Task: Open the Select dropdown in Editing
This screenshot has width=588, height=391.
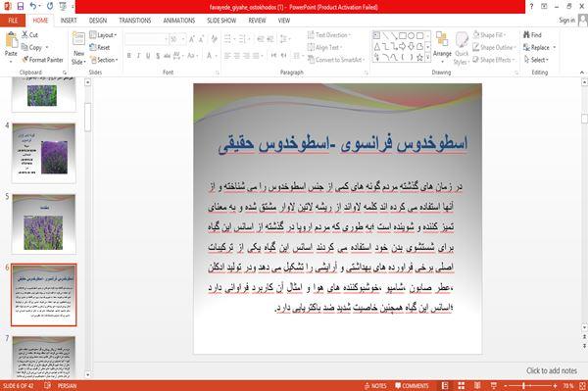Action: pos(536,60)
